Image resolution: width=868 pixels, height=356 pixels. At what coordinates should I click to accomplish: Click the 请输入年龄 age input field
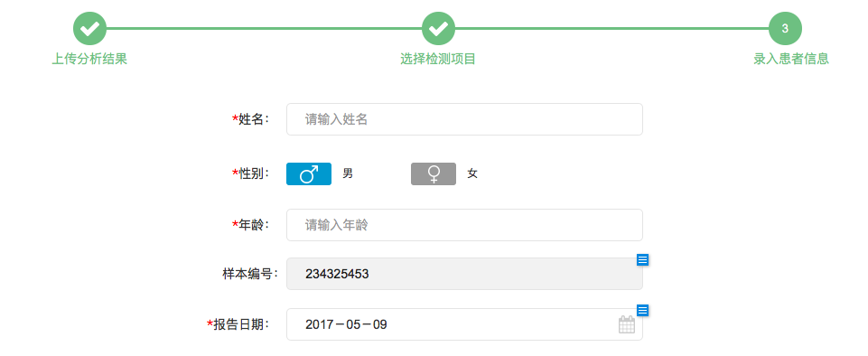[464, 225]
